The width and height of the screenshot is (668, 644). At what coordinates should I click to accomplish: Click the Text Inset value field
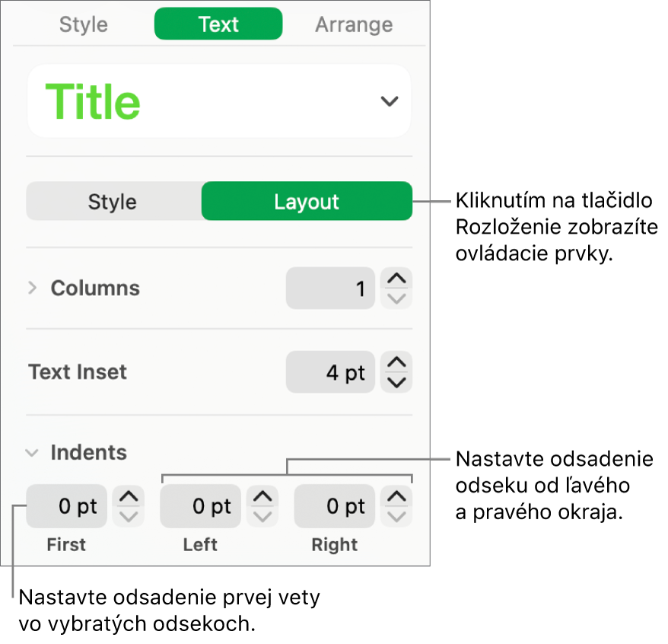click(330, 372)
